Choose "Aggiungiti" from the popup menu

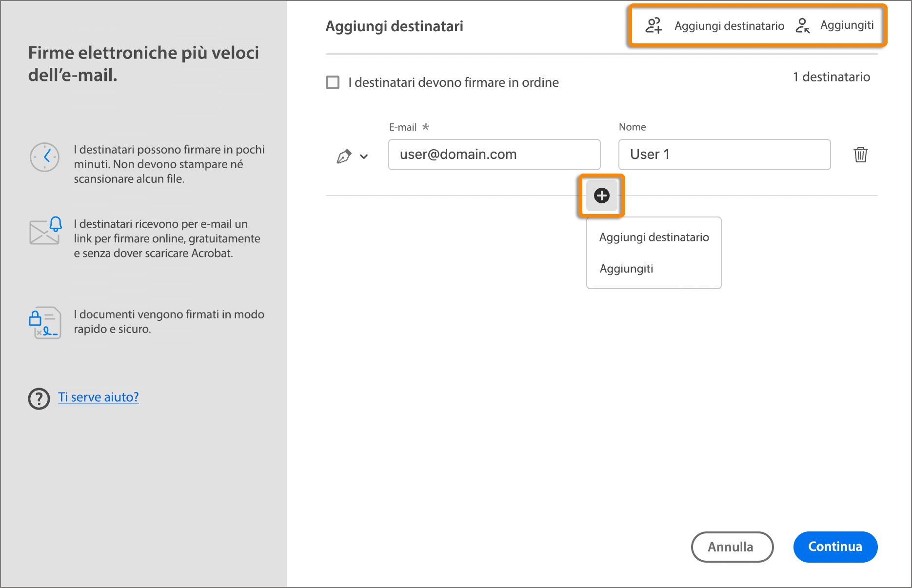(x=626, y=269)
